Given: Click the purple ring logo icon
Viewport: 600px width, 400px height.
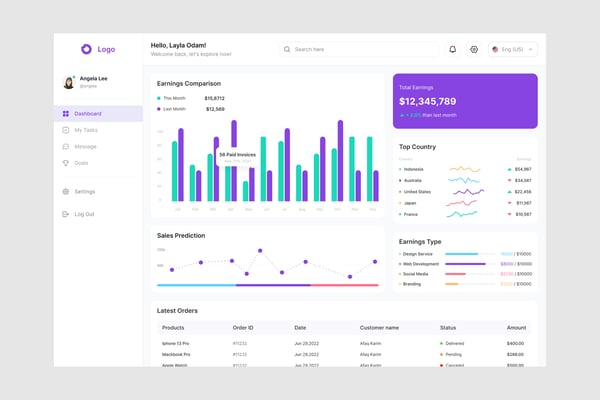Looking at the screenshot, I should 86,49.
